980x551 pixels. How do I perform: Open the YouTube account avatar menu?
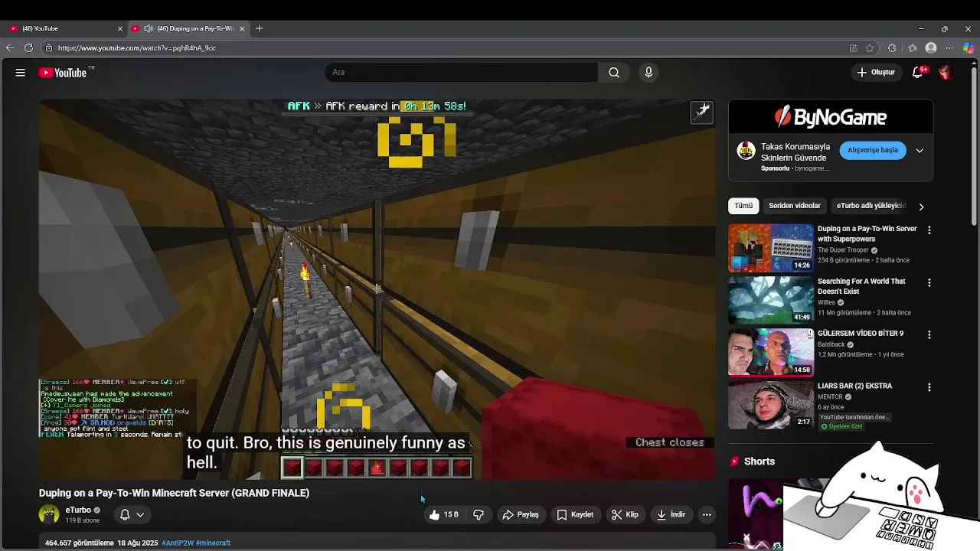pyautogui.click(x=945, y=73)
